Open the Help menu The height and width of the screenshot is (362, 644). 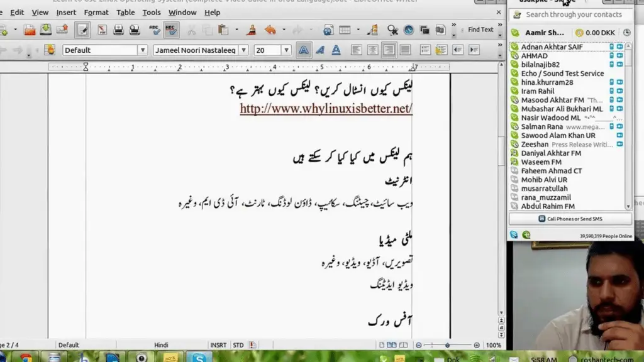[x=213, y=13]
